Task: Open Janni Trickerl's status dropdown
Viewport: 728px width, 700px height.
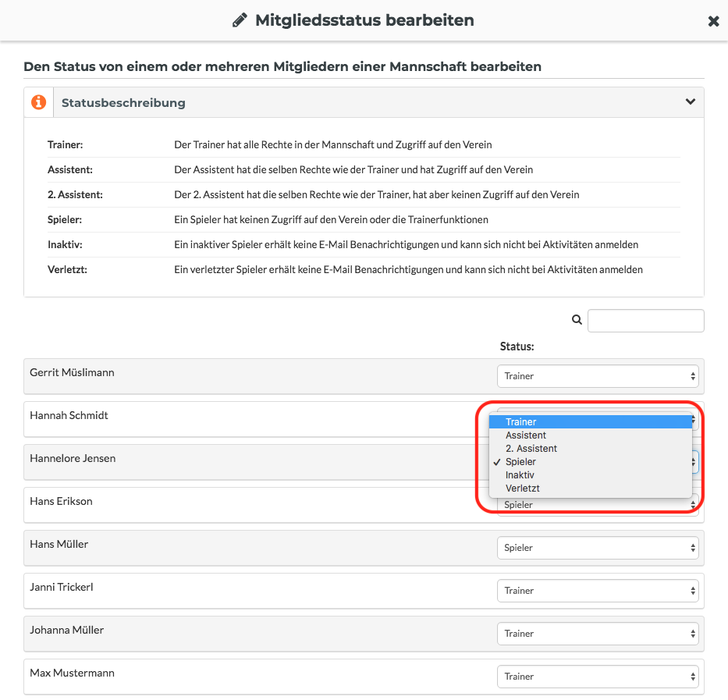Action: [x=598, y=591]
